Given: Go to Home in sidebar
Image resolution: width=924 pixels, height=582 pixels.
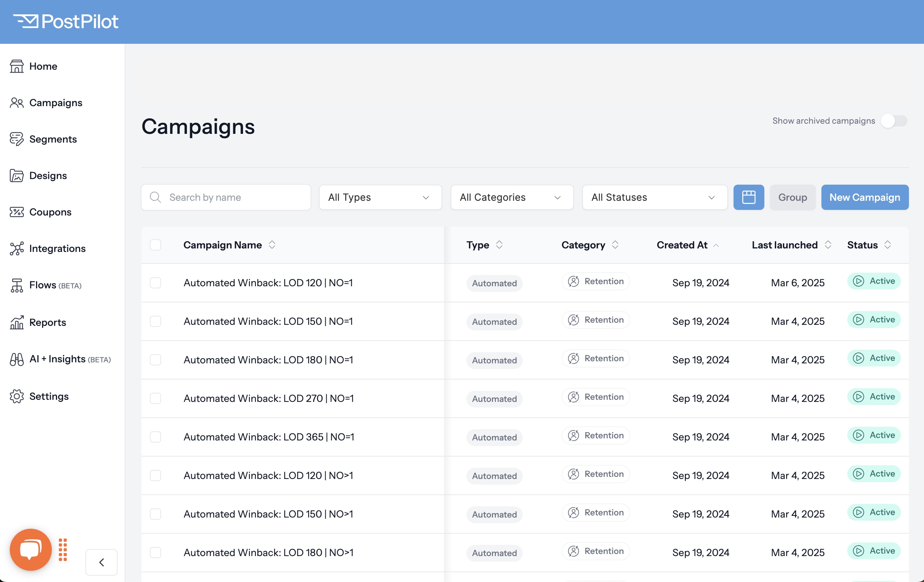Looking at the screenshot, I should click(x=43, y=66).
